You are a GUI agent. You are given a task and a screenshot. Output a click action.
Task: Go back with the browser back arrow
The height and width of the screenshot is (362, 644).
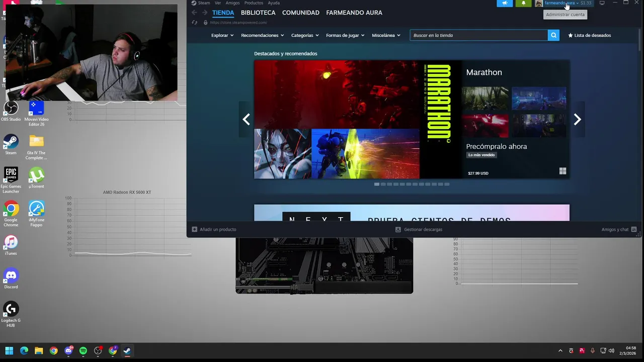point(194,13)
